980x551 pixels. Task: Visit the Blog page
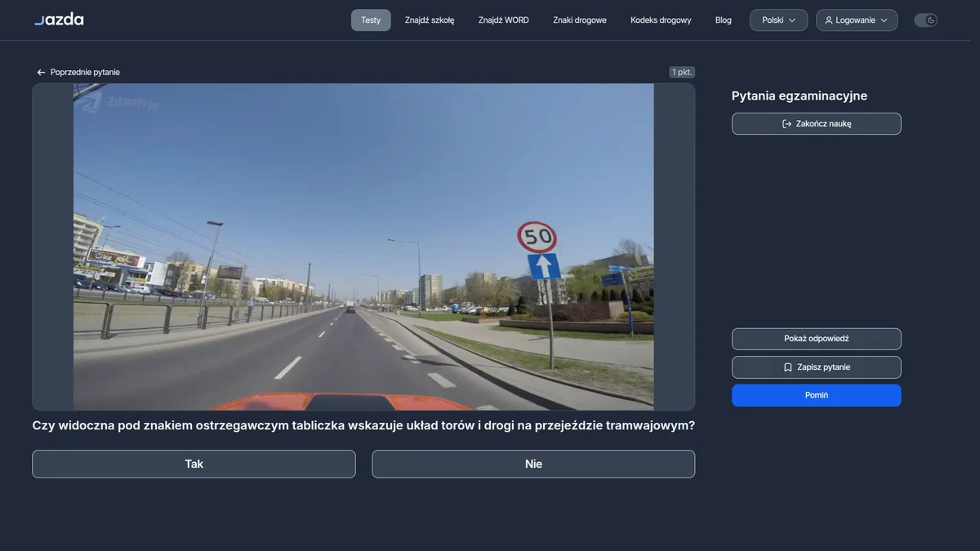coord(724,20)
